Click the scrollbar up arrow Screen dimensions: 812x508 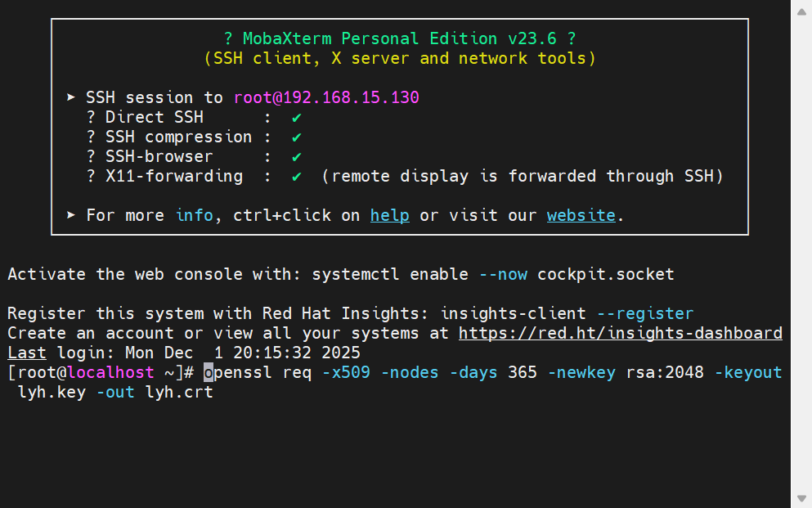click(801, 11)
